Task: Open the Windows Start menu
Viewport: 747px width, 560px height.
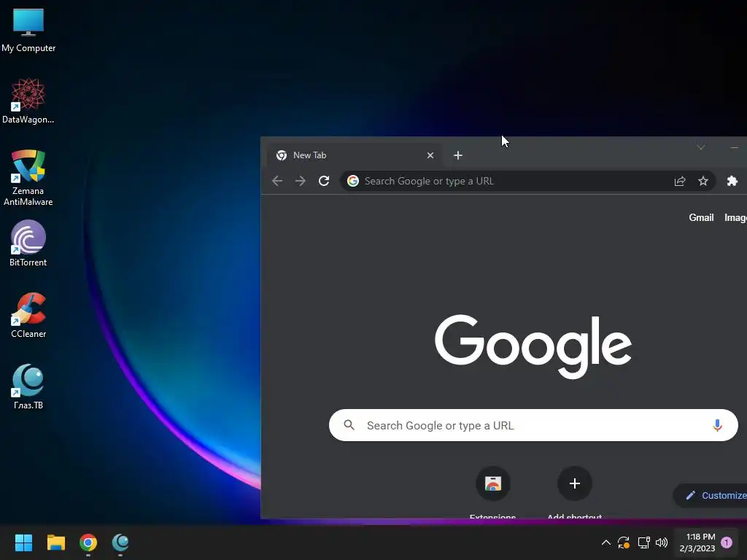Action: pyautogui.click(x=23, y=542)
